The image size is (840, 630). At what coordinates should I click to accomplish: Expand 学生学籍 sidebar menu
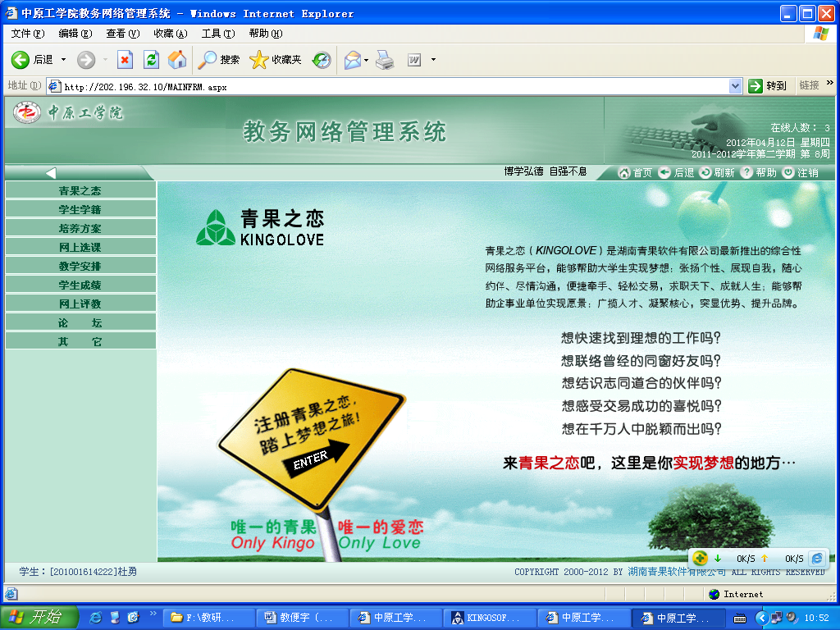pos(80,209)
